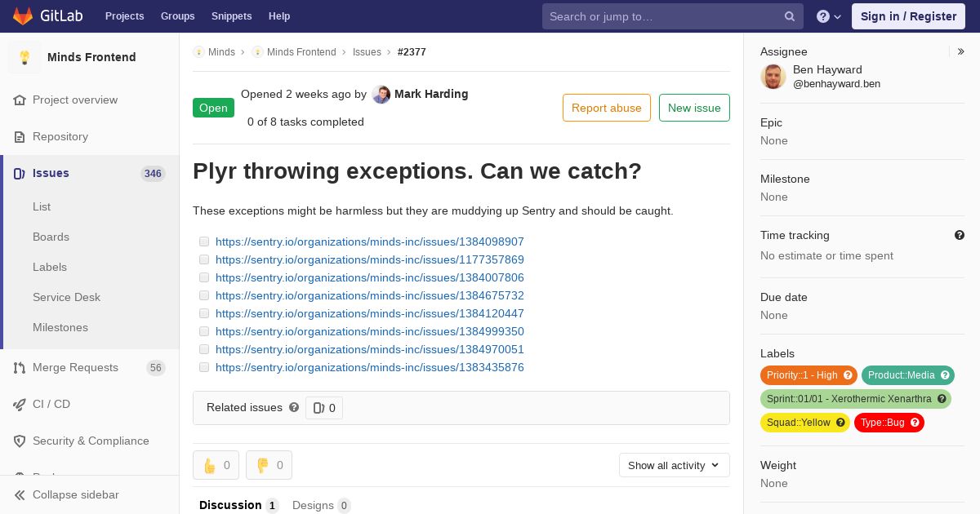The height and width of the screenshot is (514, 980).
Task: Toggle checkbox for sentry issue 1177357869
Action: pos(204,259)
